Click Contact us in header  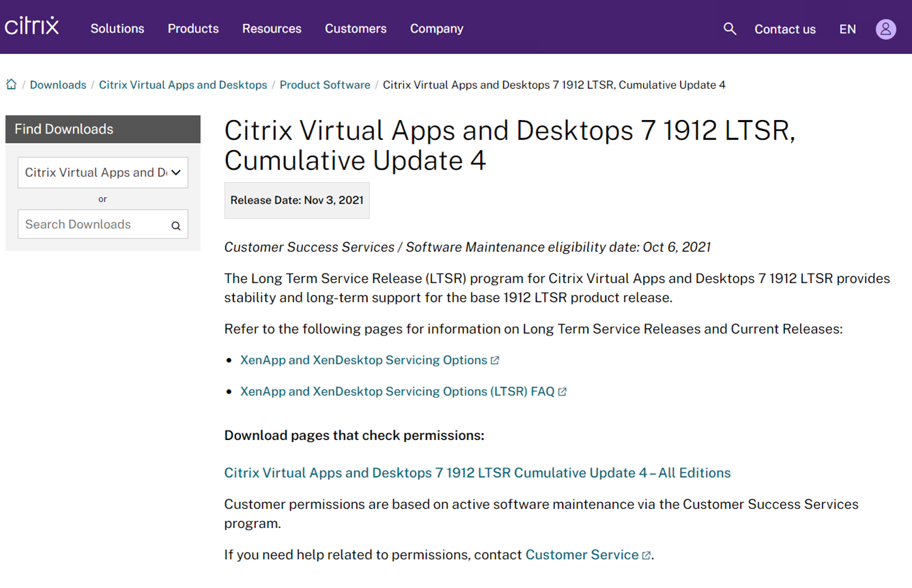785,29
